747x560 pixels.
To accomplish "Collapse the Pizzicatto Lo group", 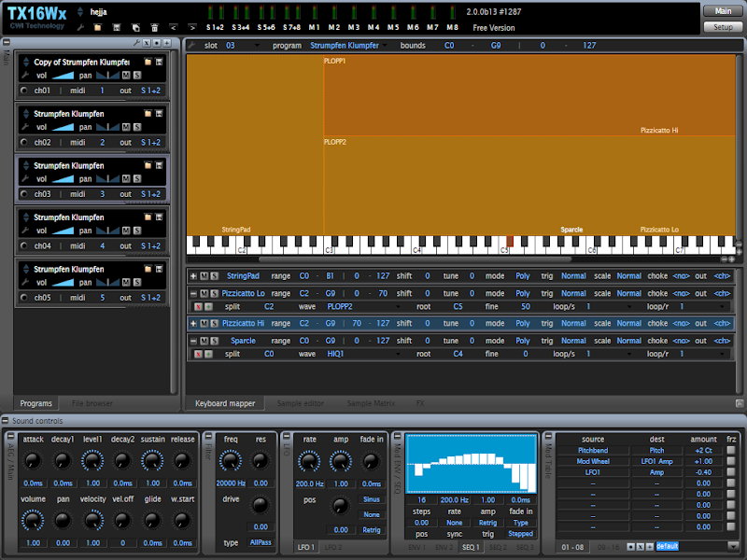I will (194, 294).
